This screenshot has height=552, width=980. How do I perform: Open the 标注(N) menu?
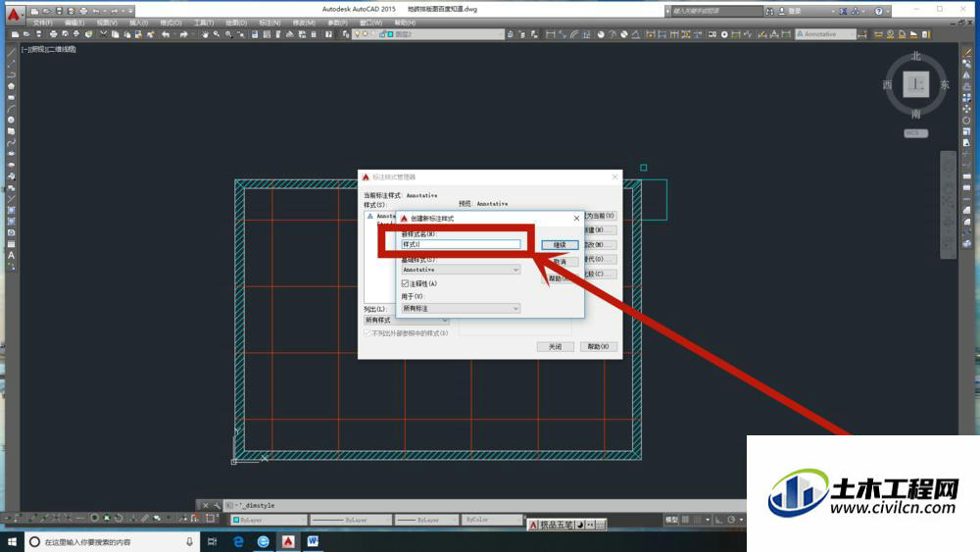pos(269,23)
